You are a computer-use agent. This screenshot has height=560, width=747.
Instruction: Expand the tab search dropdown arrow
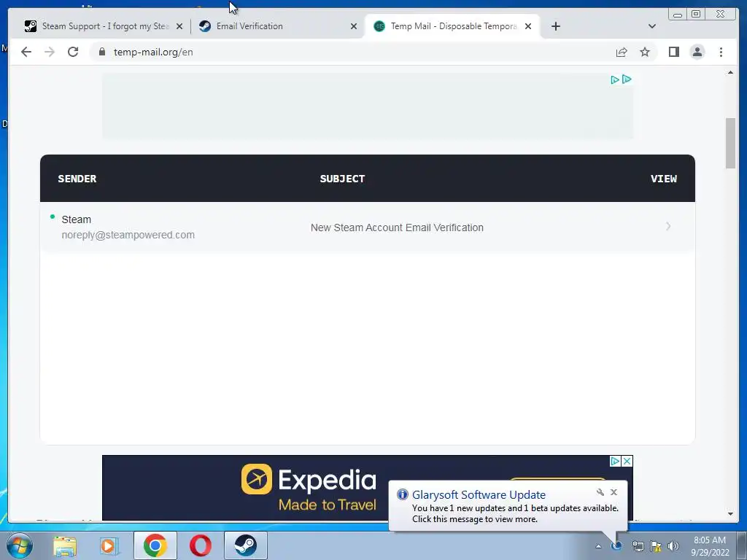pyautogui.click(x=651, y=26)
